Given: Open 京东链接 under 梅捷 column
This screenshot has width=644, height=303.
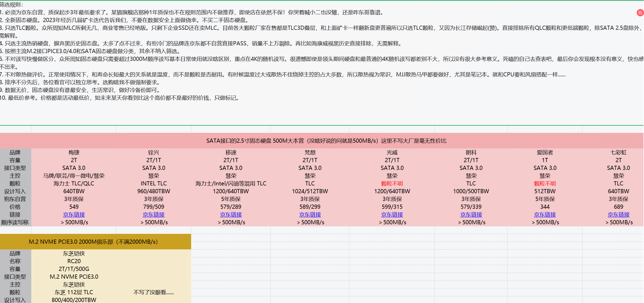Looking at the screenshot, I should 74,215.
